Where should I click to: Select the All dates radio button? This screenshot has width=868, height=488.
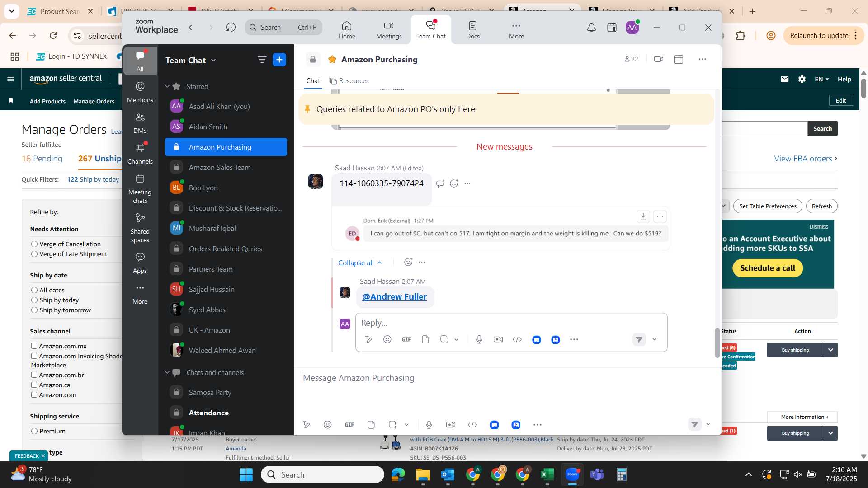coord(34,290)
